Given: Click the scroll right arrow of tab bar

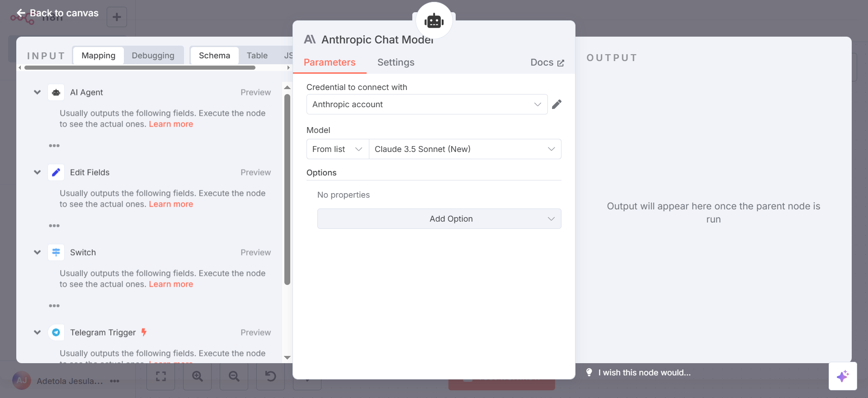Looking at the screenshot, I should [288, 67].
